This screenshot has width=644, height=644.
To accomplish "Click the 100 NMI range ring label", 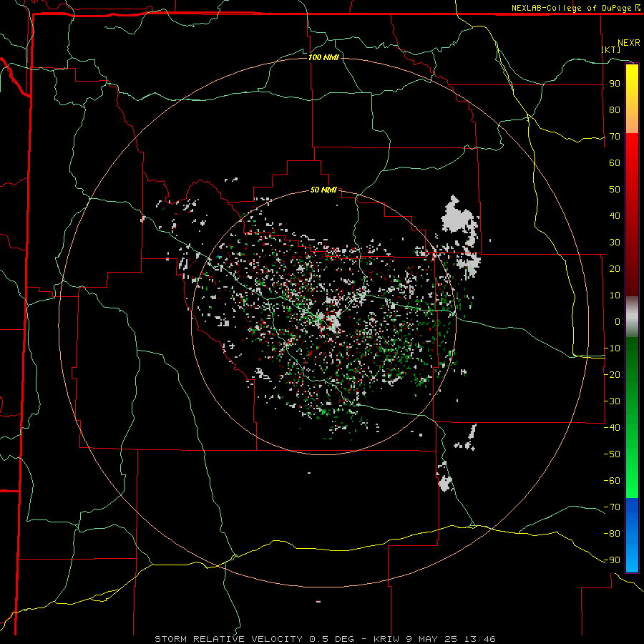I will (x=323, y=57).
